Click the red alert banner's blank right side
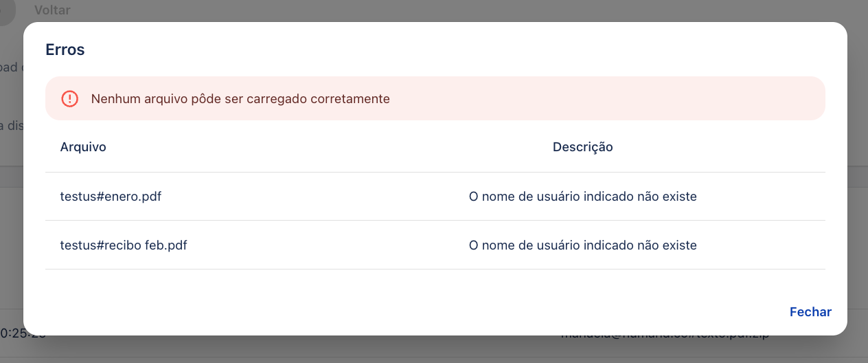Viewport: 868px width, 363px height. click(x=652, y=99)
